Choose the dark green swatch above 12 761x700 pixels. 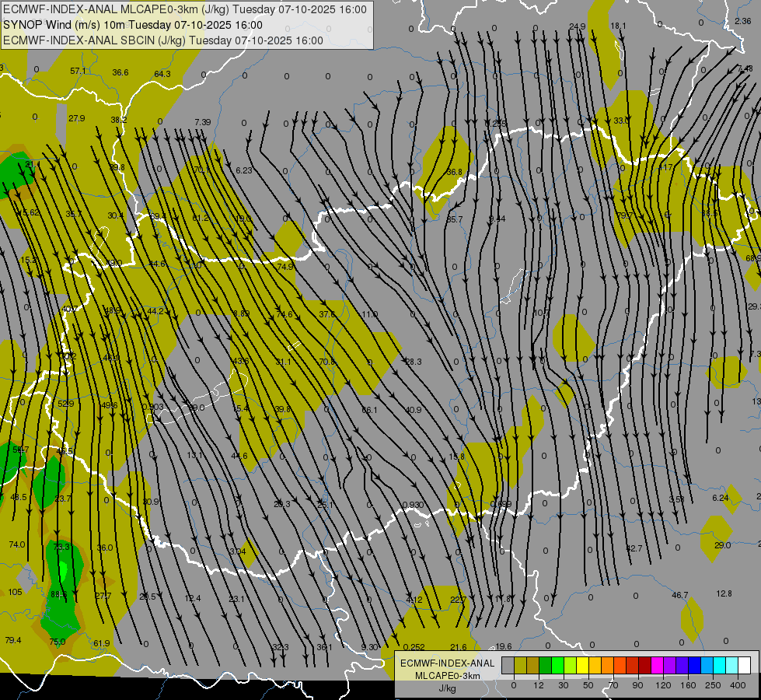(x=545, y=665)
